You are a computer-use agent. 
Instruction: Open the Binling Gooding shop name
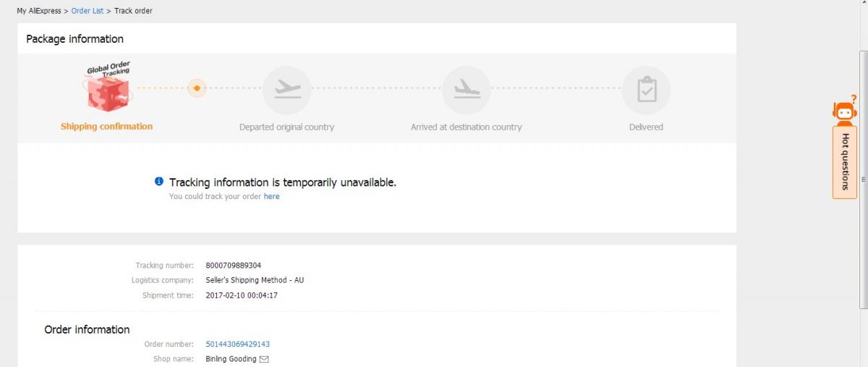point(231,359)
